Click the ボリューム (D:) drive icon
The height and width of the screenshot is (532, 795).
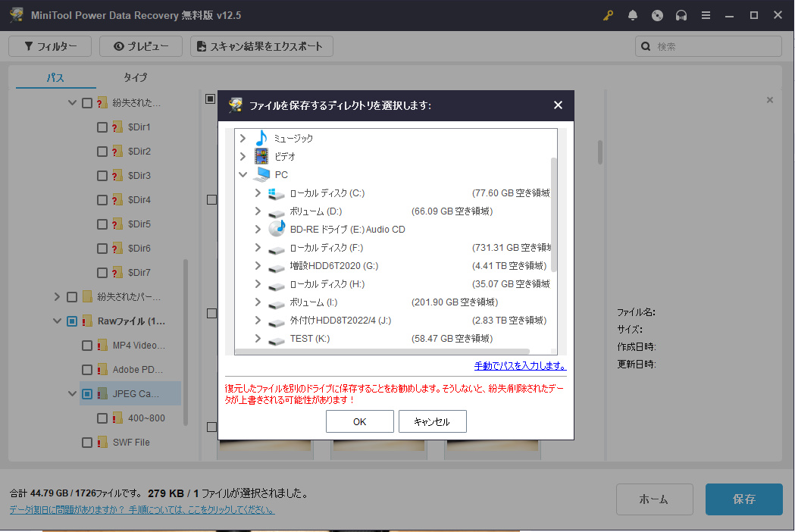tap(277, 212)
